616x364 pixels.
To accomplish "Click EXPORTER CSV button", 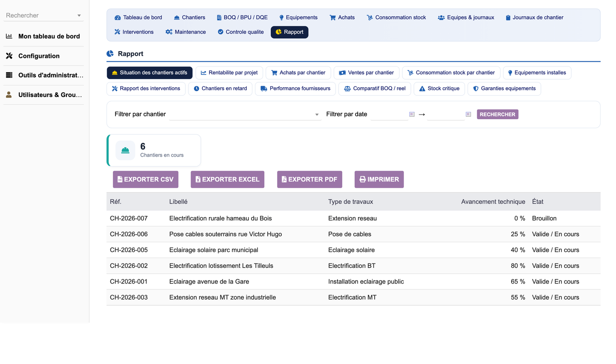I will click(145, 179).
